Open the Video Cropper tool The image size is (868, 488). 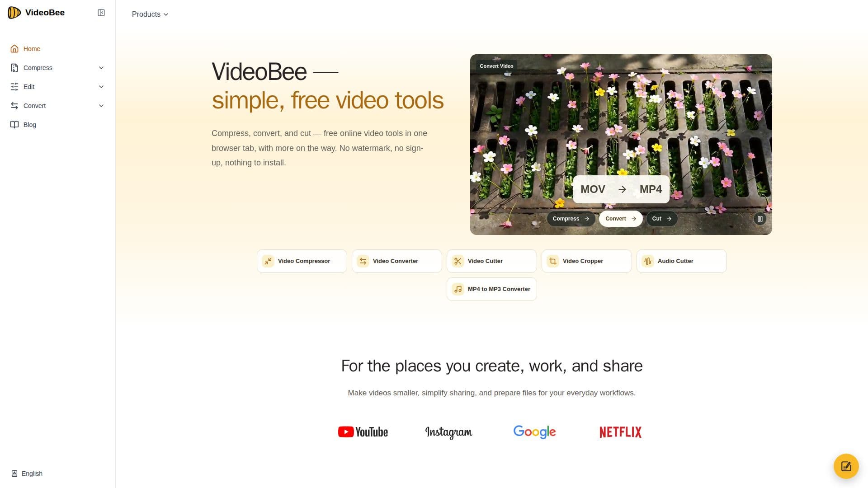[x=587, y=261]
